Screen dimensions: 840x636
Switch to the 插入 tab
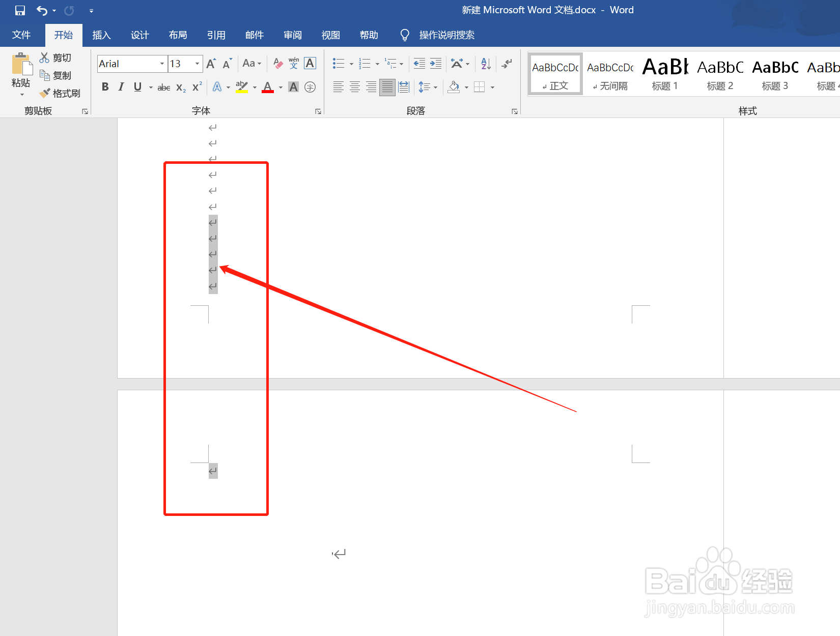click(101, 35)
